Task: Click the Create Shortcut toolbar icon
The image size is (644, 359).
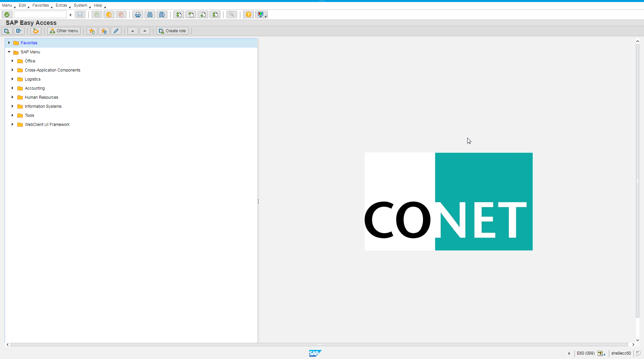Action: (232, 14)
